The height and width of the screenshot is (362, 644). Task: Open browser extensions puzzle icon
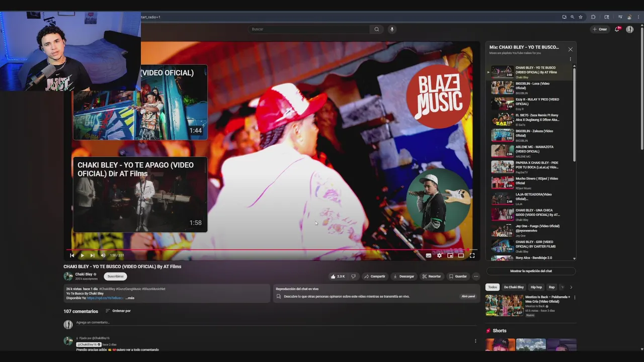pyautogui.click(x=593, y=17)
